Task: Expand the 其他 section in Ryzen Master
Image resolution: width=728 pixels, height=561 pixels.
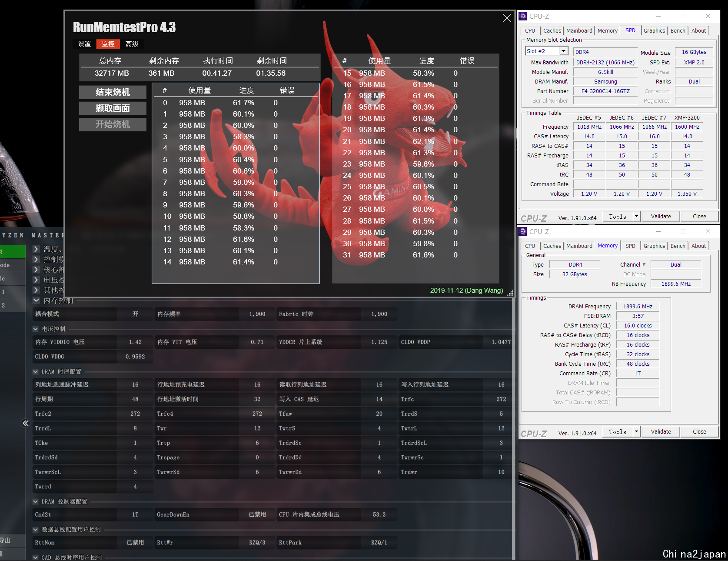Action: (37, 290)
